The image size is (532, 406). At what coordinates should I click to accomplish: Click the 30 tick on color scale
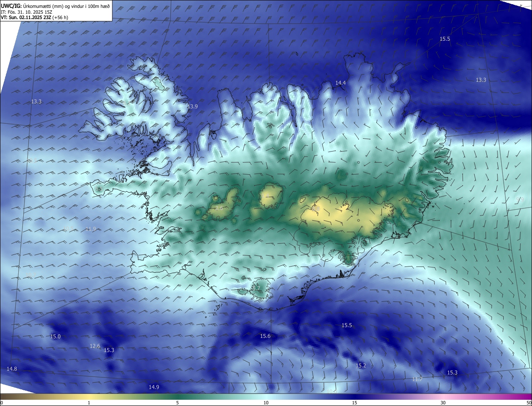click(x=443, y=403)
